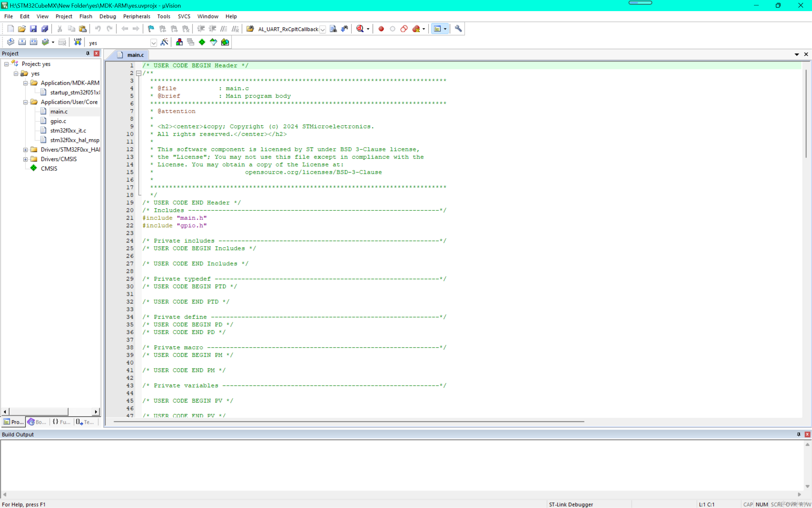Select stm32f0xx_it.c in the project tree
The height and width of the screenshot is (508, 812).
pos(68,130)
